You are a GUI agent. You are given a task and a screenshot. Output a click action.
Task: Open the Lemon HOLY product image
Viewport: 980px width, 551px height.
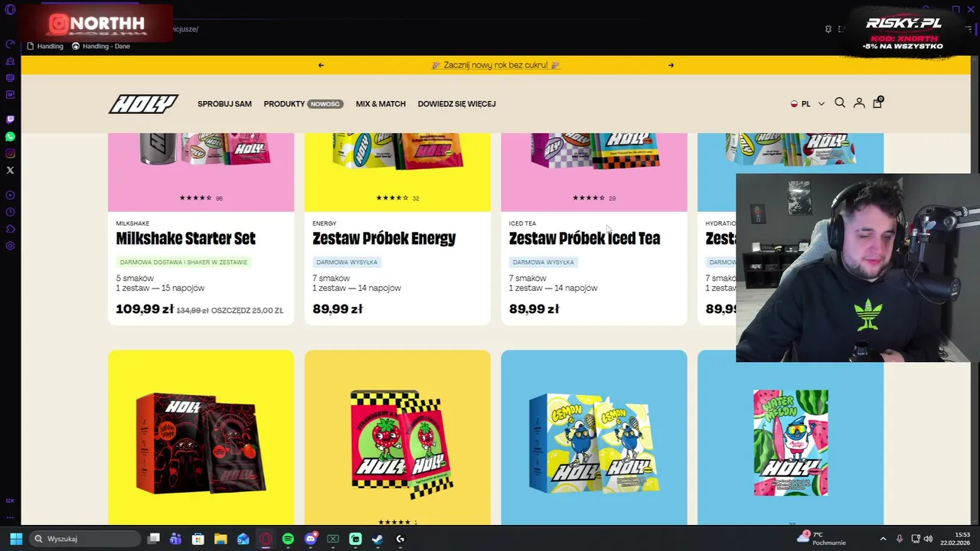click(594, 443)
